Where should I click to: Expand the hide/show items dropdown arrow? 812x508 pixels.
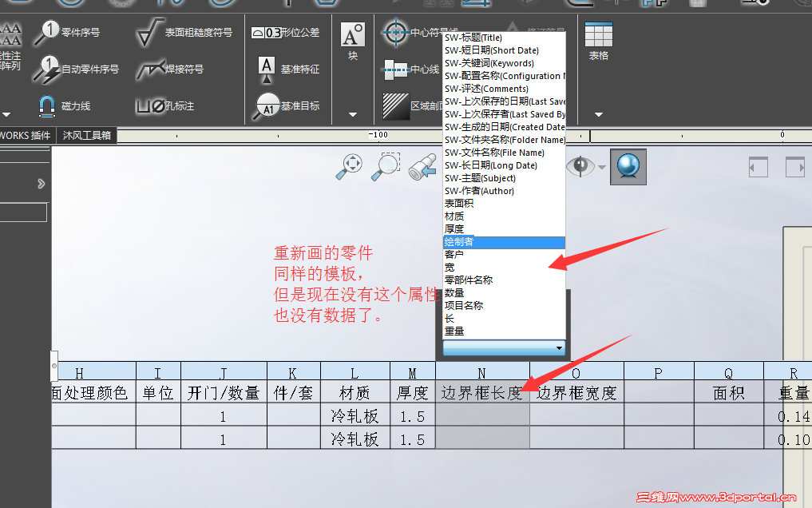602,167
